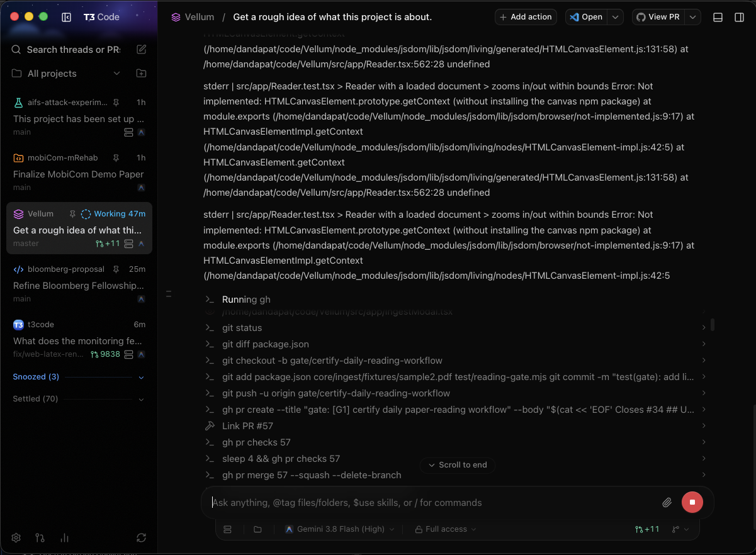Expand the gh pr create command row
756x555 pixels.
pyautogui.click(x=456, y=410)
